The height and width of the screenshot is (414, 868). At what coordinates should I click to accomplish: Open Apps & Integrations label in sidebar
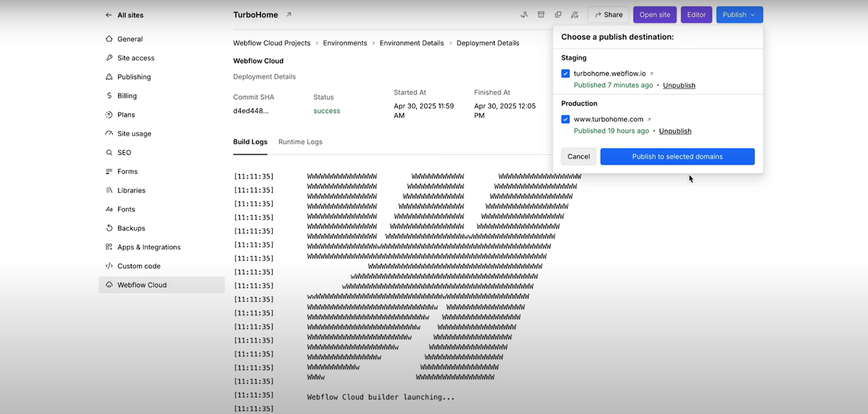tap(149, 247)
